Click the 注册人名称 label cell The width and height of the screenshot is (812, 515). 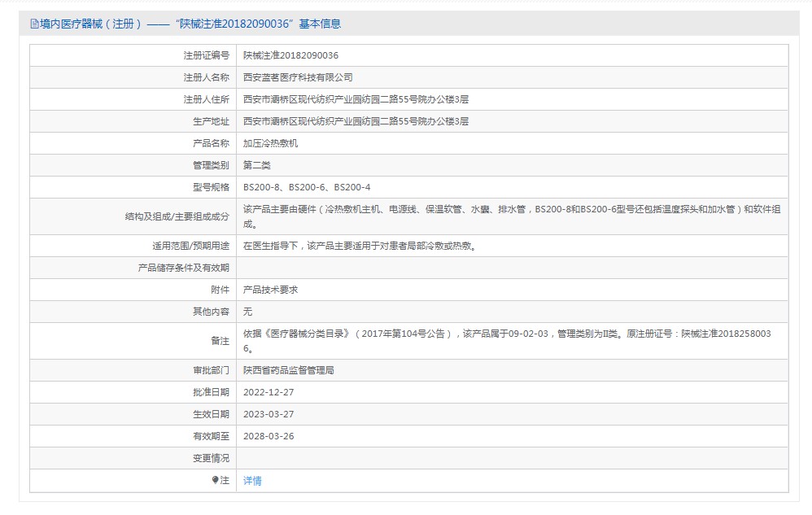pyautogui.click(x=206, y=77)
